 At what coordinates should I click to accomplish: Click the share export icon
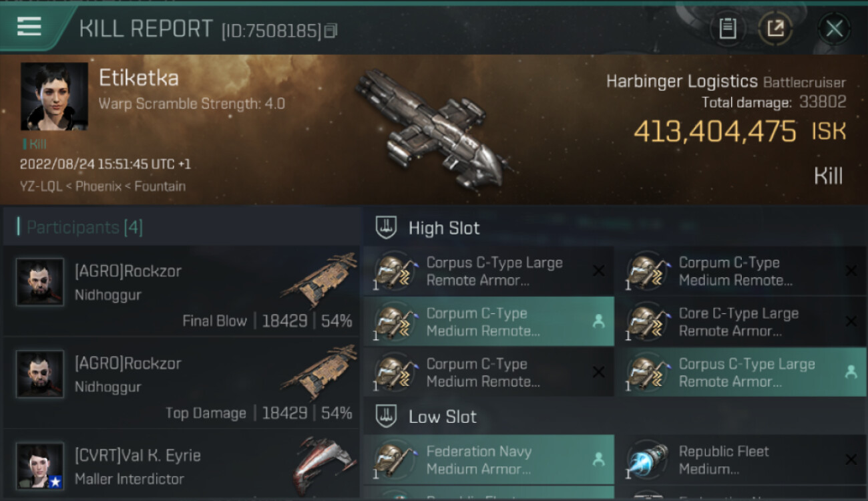click(x=776, y=29)
